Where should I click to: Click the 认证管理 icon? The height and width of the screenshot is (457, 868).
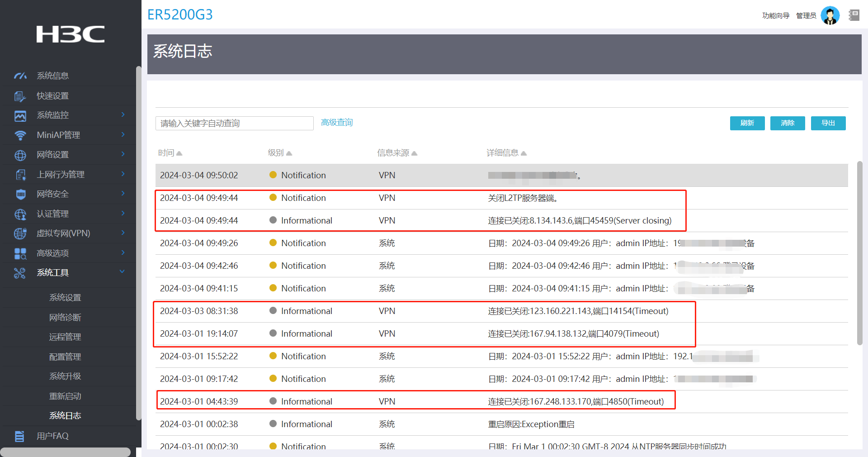(x=20, y=214)
